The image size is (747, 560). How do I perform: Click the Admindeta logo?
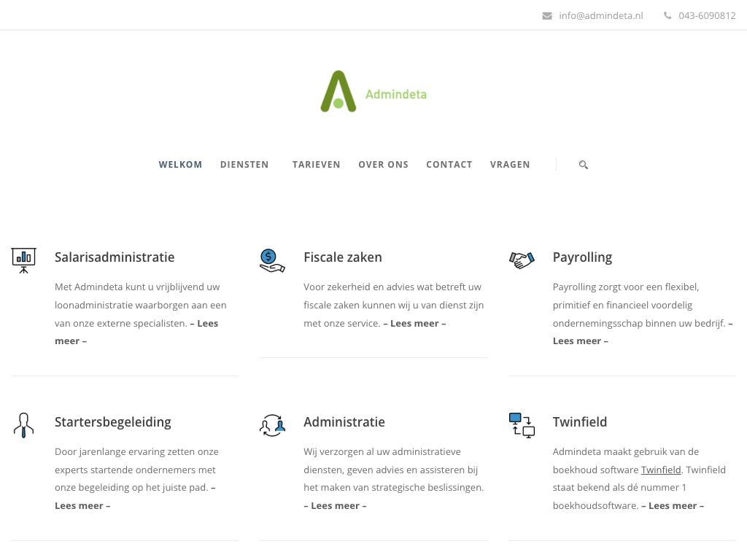(373, 91)
